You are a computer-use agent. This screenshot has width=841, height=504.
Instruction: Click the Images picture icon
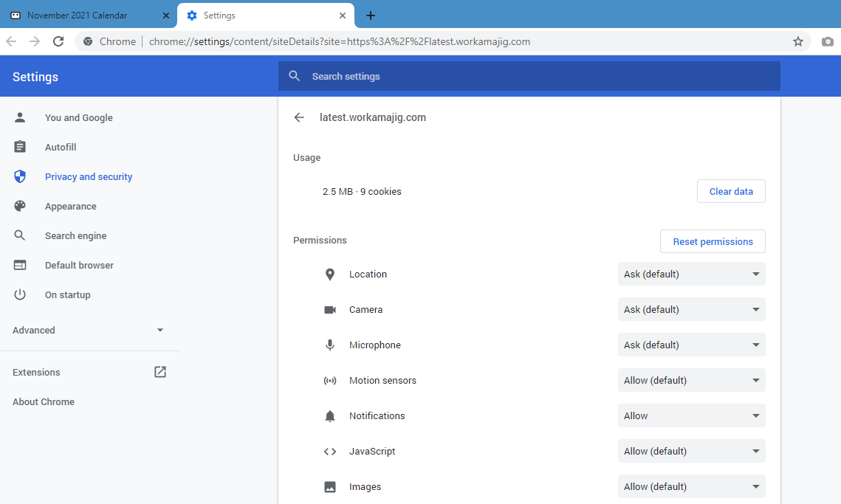[330, 486]
